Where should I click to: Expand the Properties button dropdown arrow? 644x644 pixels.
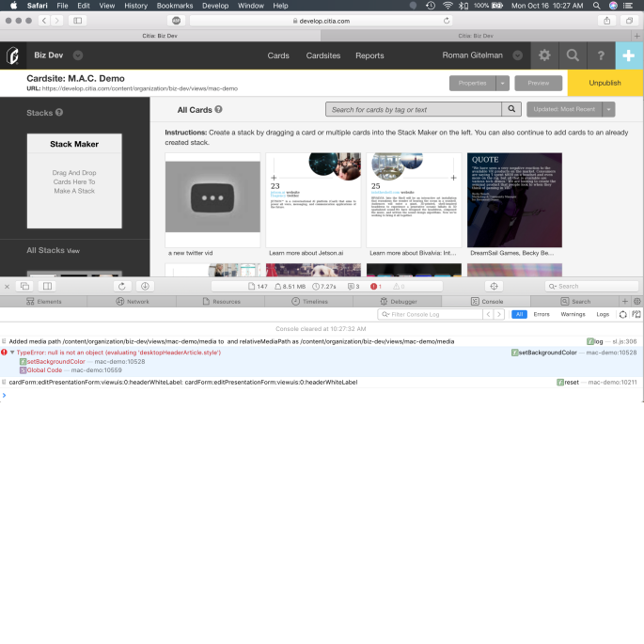[x=503, y=83]
